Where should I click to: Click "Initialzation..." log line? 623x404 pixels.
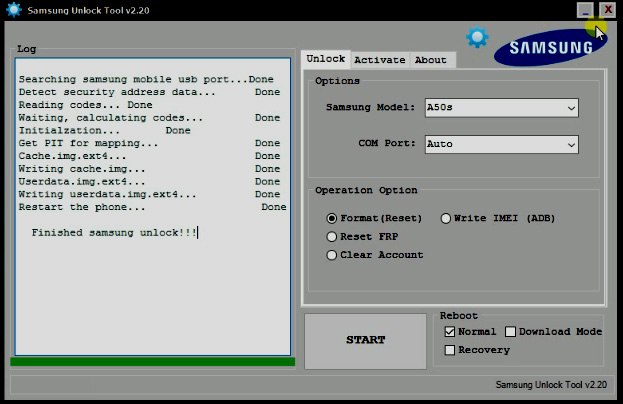[x=104, y=130]
